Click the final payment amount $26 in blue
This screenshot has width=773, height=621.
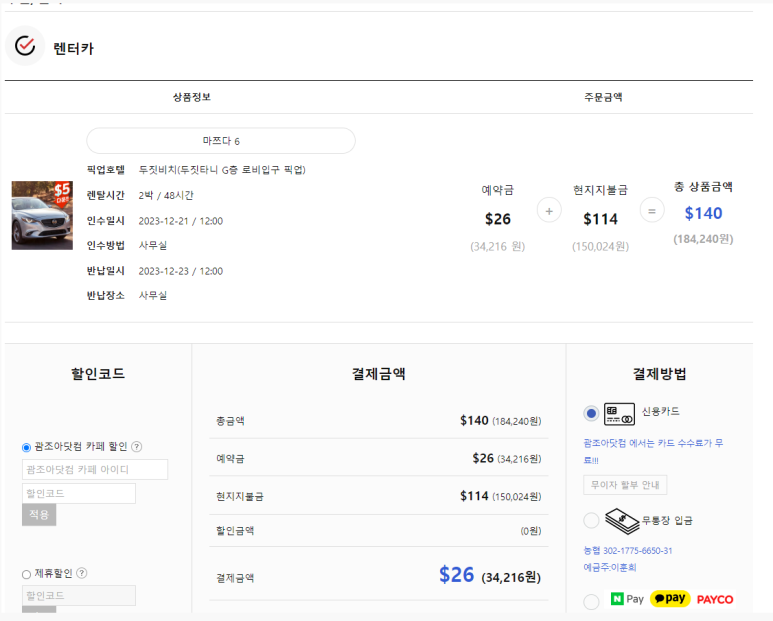coord(457,575)
